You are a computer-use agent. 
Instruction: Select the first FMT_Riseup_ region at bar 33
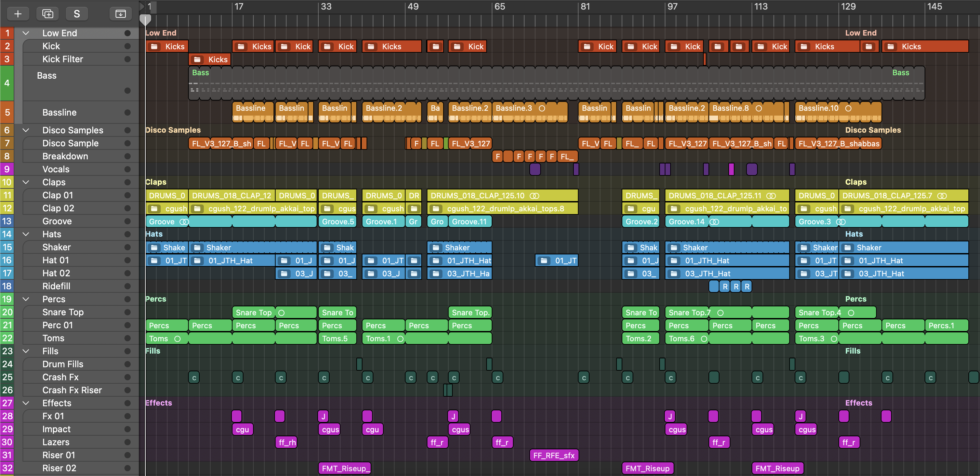(345, 468)
